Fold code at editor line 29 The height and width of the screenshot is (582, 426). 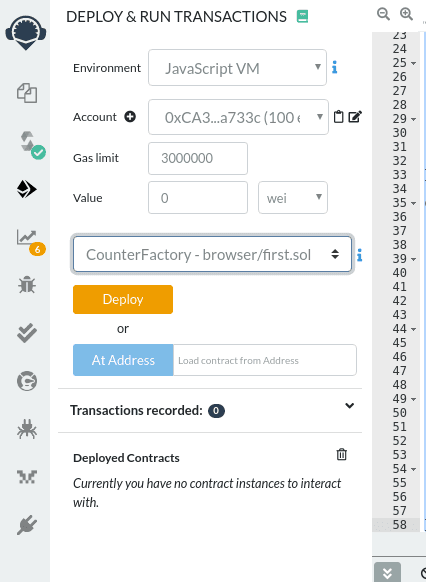click(413, 120)
